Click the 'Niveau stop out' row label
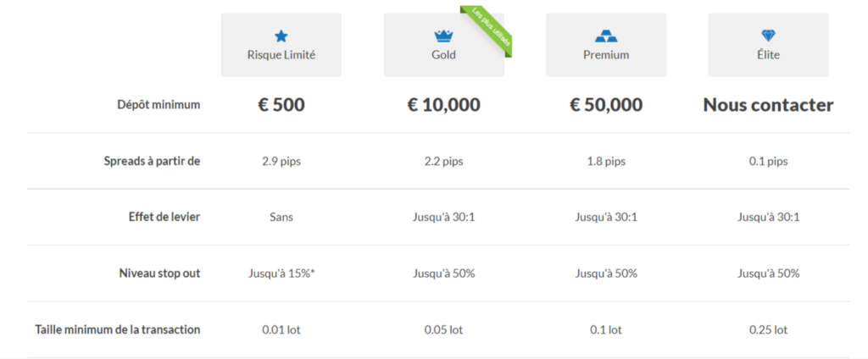 click(160, 273)
